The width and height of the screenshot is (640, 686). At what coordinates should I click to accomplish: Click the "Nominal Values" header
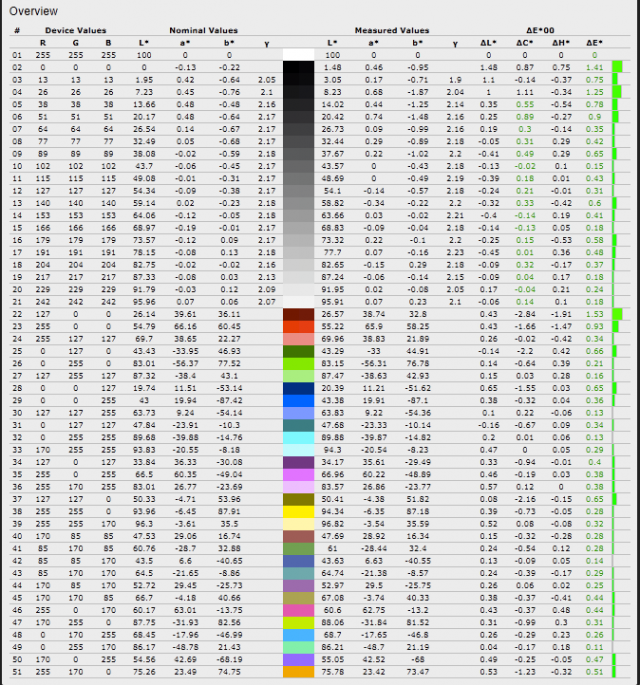point(203,30)
